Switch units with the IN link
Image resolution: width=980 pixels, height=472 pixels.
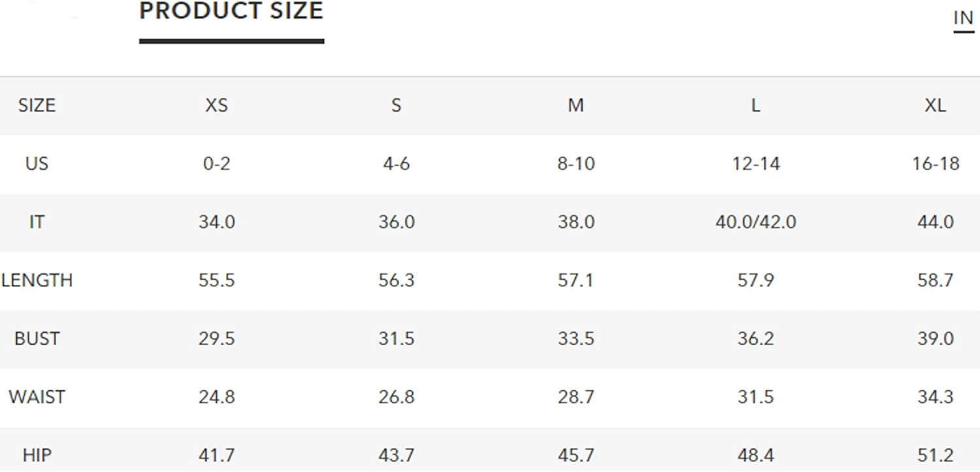click(964, 18)
